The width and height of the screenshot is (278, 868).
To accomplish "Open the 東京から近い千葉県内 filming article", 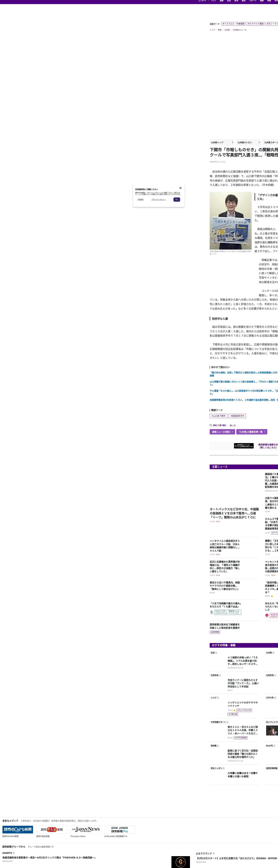I will click(225, 586).
